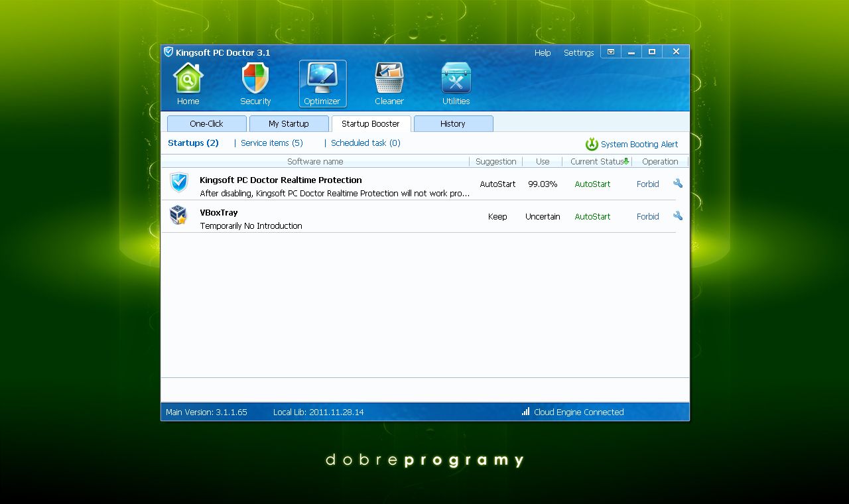Click Main Version 3.1.1.65 in status bar
This screenshot has height=504, width=849.
(206, 412)
